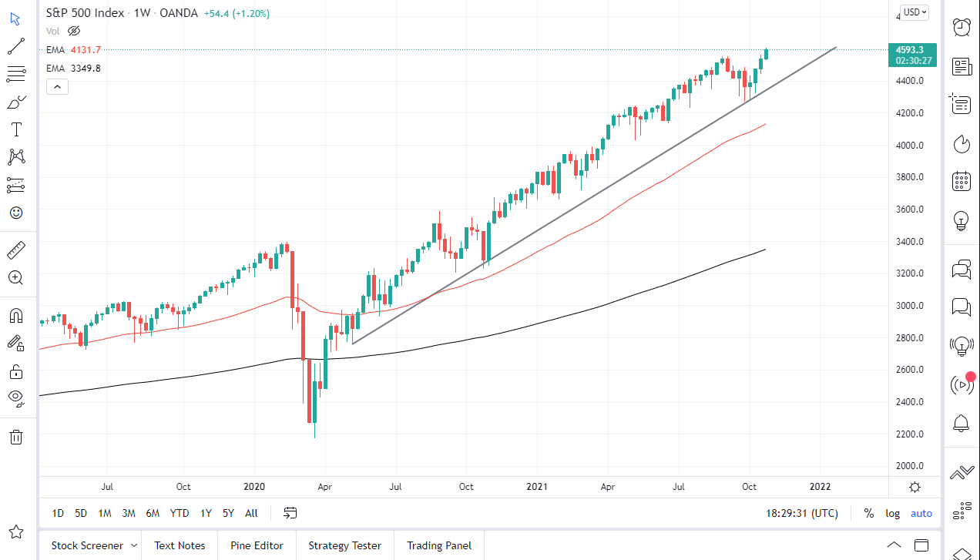
Task: Open the Strategy Tester tab
Action: tap(344, 545)
